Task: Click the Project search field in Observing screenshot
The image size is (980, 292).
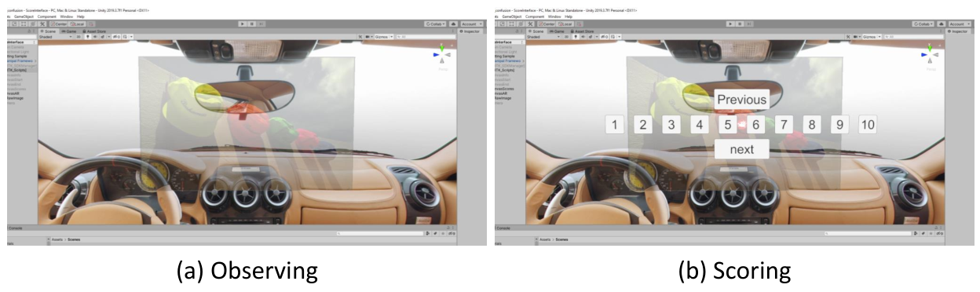Action: tap(380, 233)
